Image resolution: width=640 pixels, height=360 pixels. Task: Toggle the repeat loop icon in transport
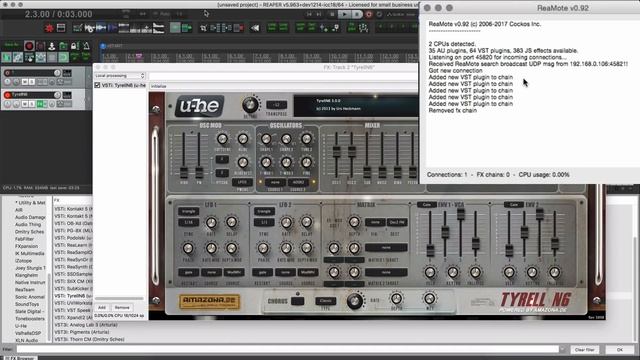pyautogui.click(x=380, y=14)
